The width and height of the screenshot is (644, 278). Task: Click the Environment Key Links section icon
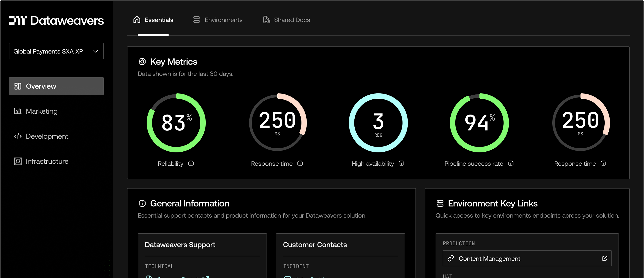tap(440, 203)
